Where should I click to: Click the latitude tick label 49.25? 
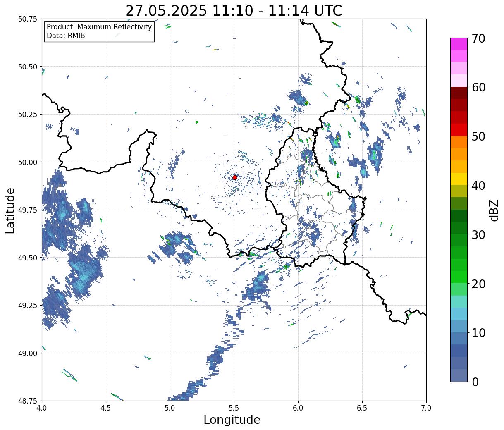tap(28, 306)
